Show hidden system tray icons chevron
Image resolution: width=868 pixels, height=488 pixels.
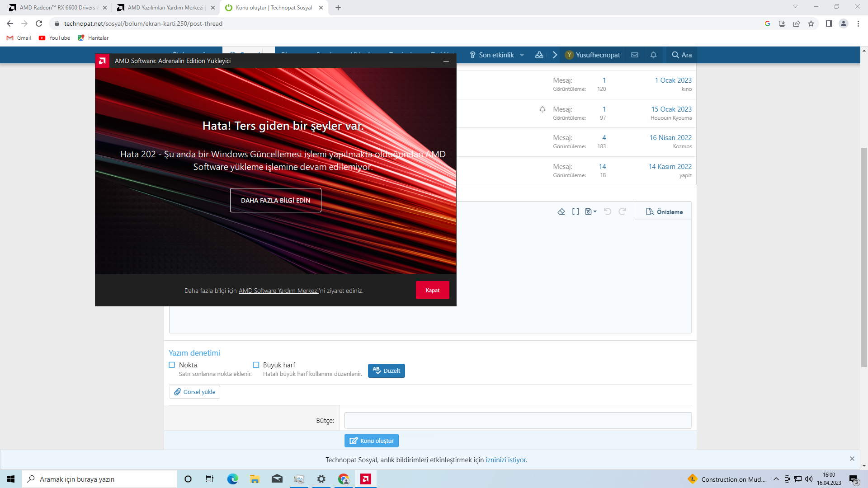776,479
